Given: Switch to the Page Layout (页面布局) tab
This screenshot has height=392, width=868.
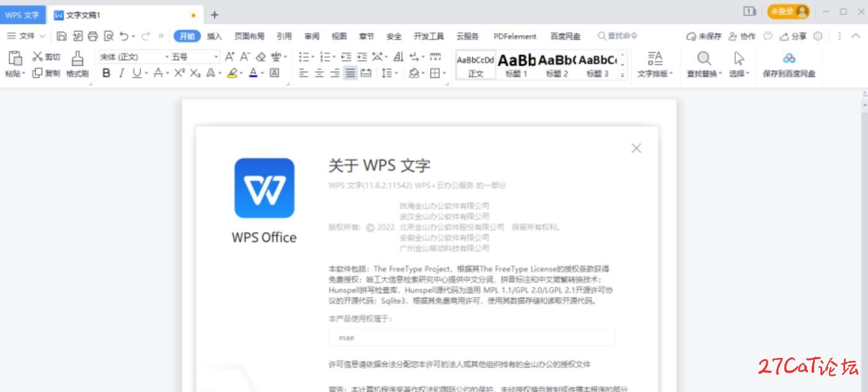Looking at the screenshot, I should (x=249, y=36).
